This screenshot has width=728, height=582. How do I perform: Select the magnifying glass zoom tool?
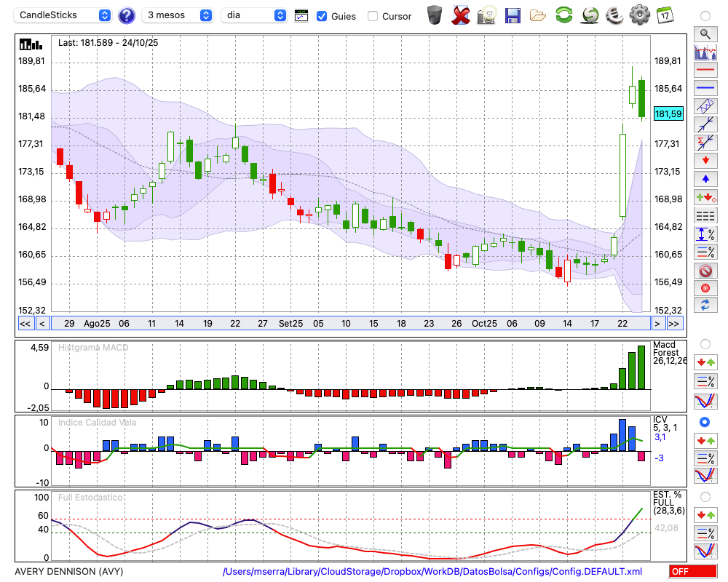705,33
